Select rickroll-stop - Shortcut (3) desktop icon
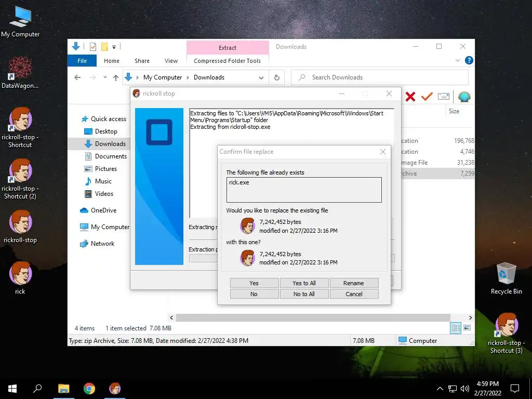The height and width of the screenshot is (399, 532). [x=506, y=333]
